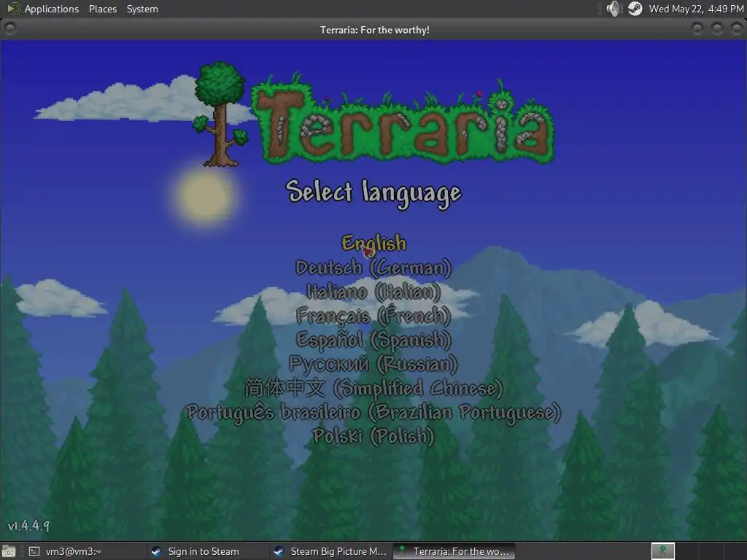Close the Terraria window

coord(737,29)
